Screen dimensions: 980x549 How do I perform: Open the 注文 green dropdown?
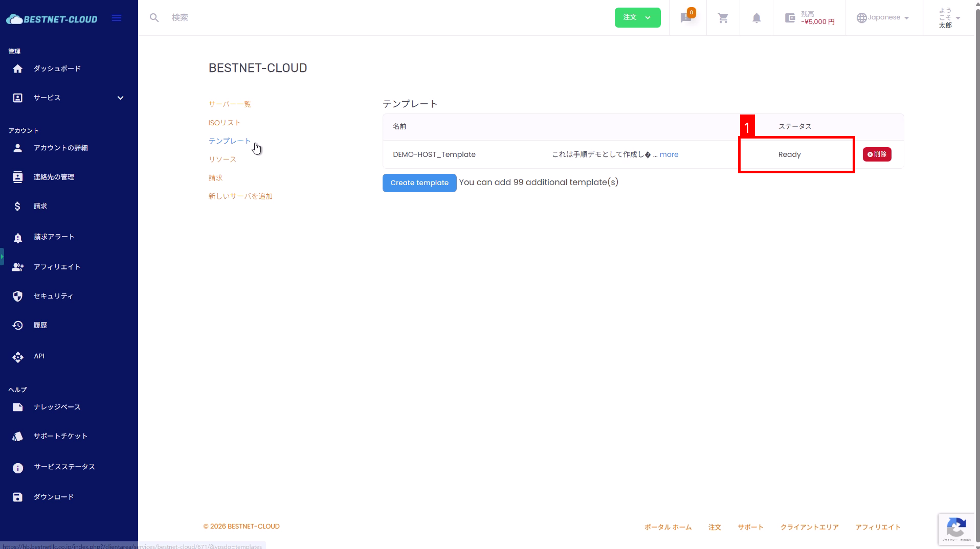tap(637, 17)
